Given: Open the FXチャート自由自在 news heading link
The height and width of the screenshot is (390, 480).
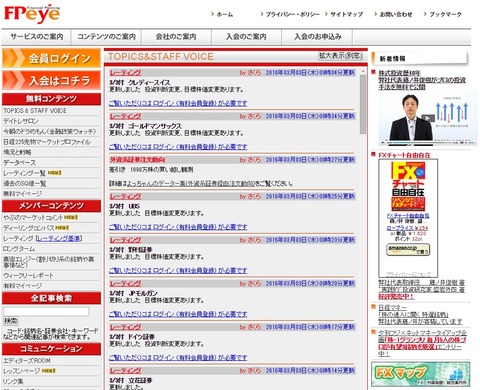Looking at the screenshot, I should pos(404,155).
